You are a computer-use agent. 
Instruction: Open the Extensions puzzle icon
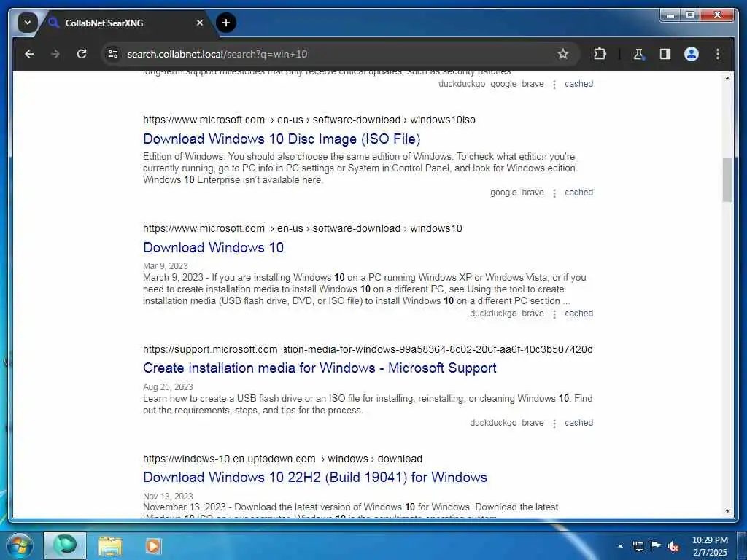[600, 54]
